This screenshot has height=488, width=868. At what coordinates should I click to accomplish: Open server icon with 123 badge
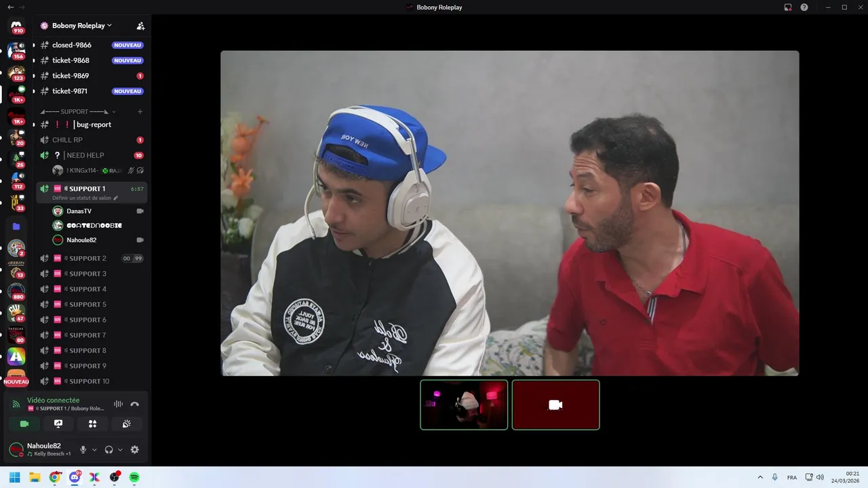16,72
